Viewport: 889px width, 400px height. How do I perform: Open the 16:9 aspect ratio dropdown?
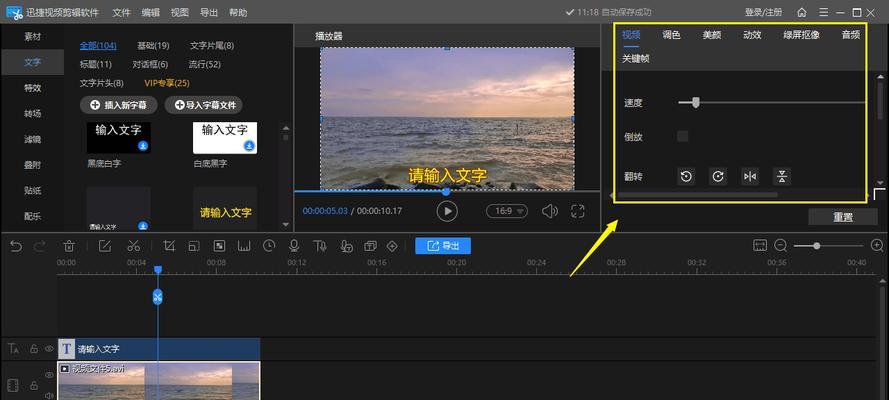point(507,211)
